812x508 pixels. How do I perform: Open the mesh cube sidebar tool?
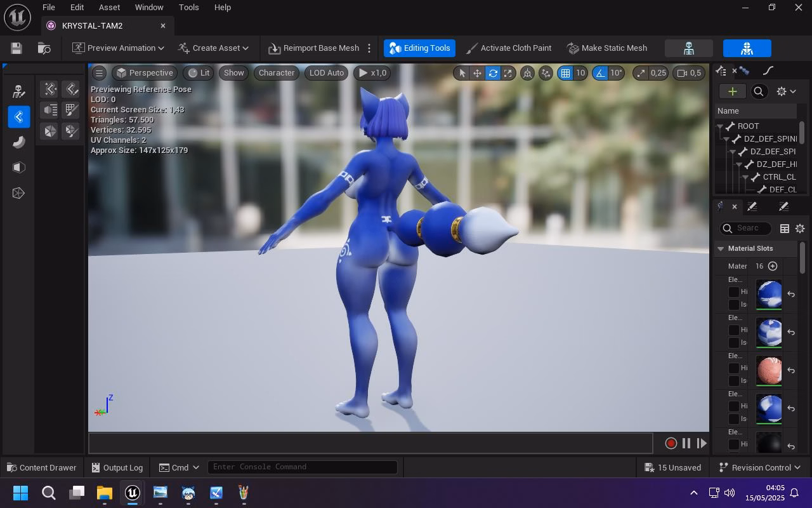click(x=18, y=168)
